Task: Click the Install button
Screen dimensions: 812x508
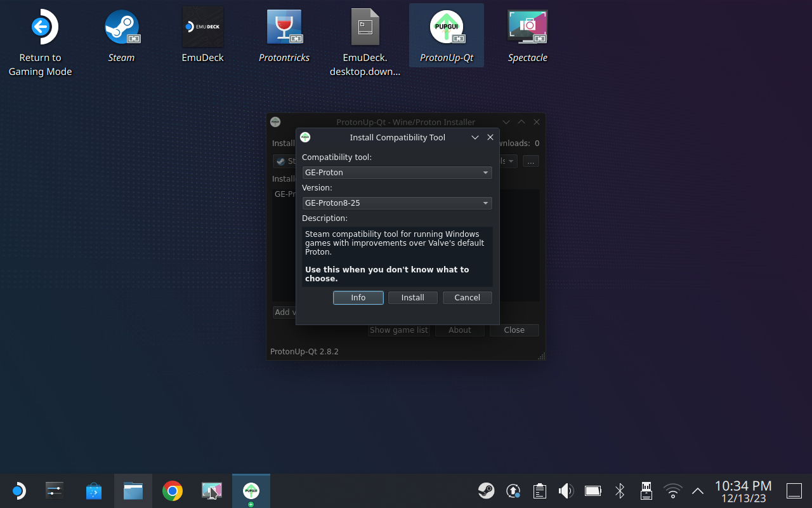Action: (413, 298)
